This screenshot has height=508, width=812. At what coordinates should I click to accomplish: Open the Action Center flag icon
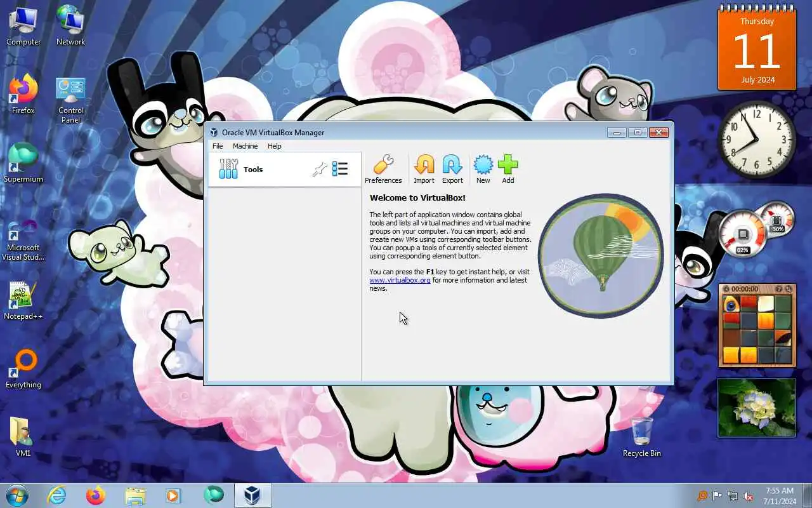point(717,496)
